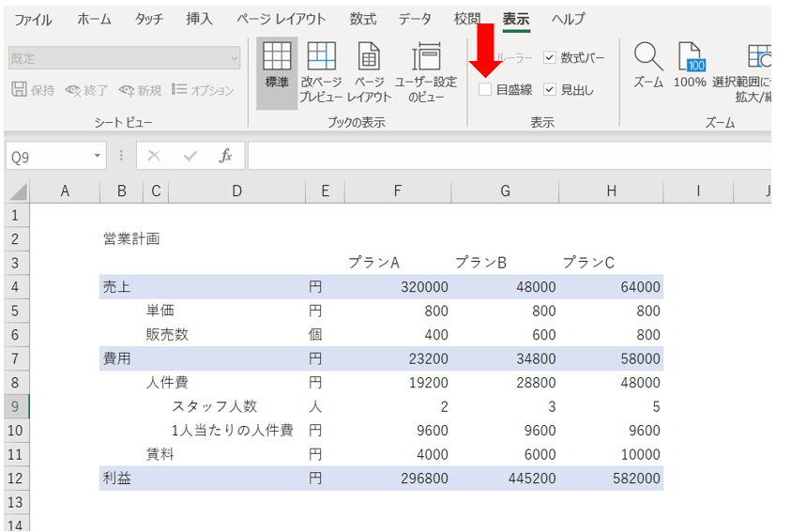Click the 利益 row label
This screenshot has width=791, height=532.
(x=117, y=478)
